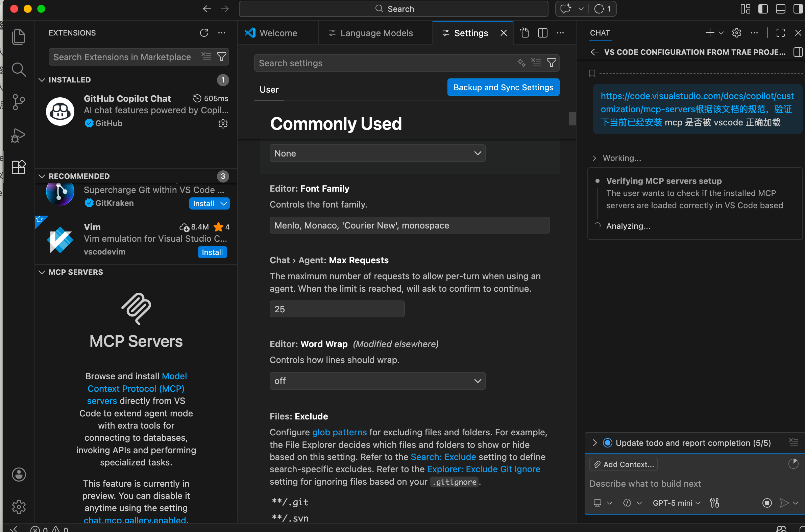This screenshot has width=805, height=532.
Task: Refresh the extensions list
Action: [x=204, y=33]
